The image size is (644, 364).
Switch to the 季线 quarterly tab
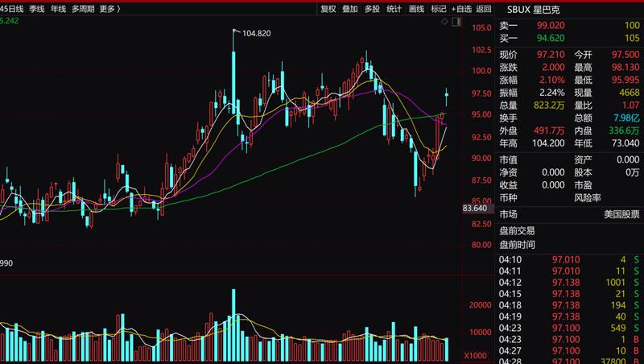click(x=36, y=9)
